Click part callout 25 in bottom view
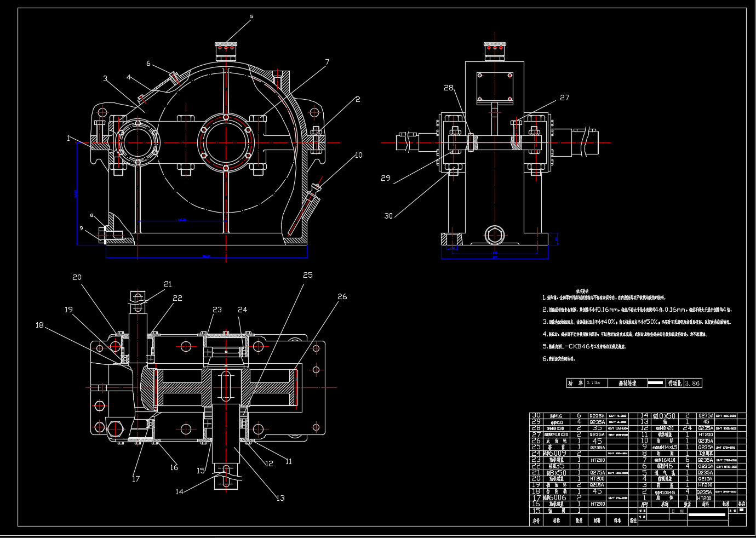Image resolution: width=756 pixels, height=538 pixels. pyautogui.click(x=308, y=275)
